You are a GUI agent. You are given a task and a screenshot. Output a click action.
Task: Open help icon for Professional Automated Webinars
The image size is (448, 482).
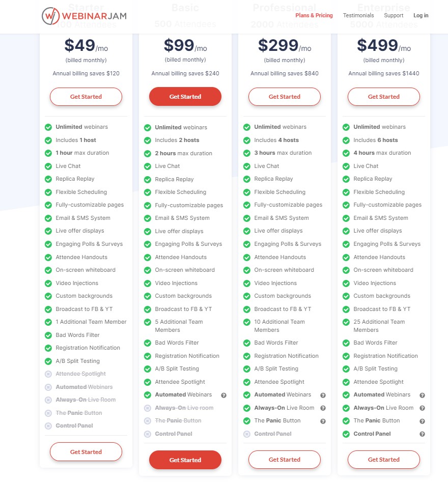point(323,395)
